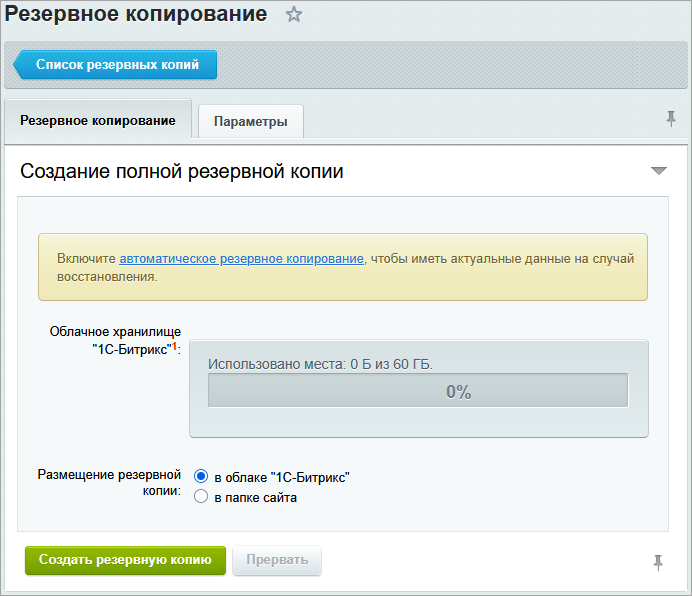The width and height of the screenshot is (692, 596).
Task: Click the pin icon in the bottom button bar
Action: [658, 562]
